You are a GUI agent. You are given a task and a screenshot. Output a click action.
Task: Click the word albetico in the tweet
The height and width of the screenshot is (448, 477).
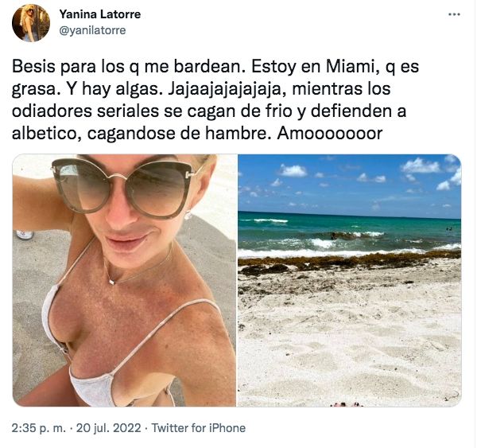(46, 133)
